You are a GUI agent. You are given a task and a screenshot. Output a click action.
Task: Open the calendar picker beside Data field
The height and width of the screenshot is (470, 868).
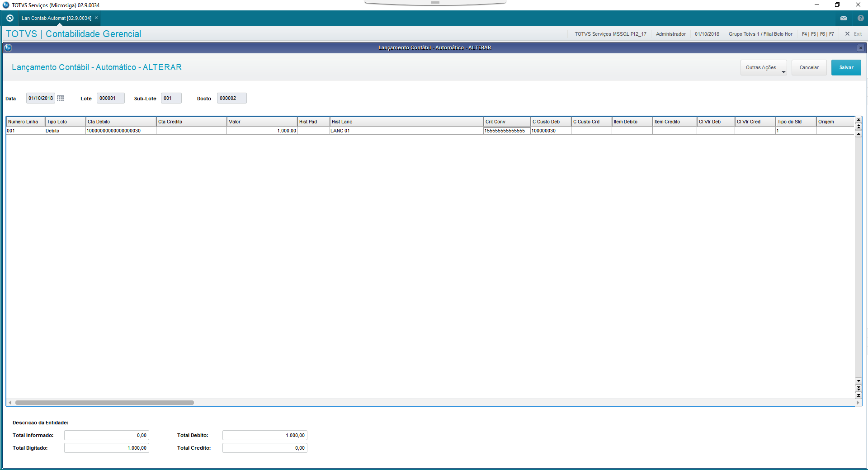click(61, 99)
